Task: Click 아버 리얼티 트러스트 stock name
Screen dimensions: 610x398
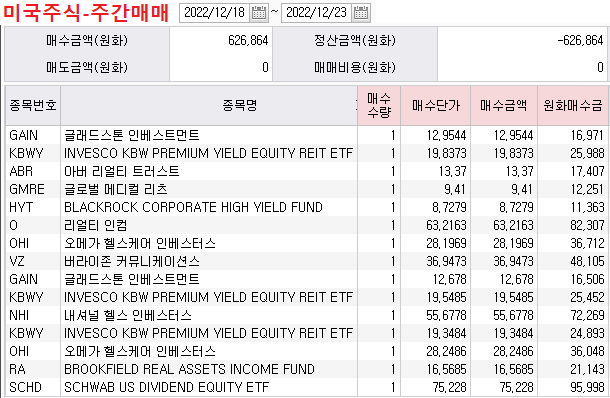Action: click(122, 171)
